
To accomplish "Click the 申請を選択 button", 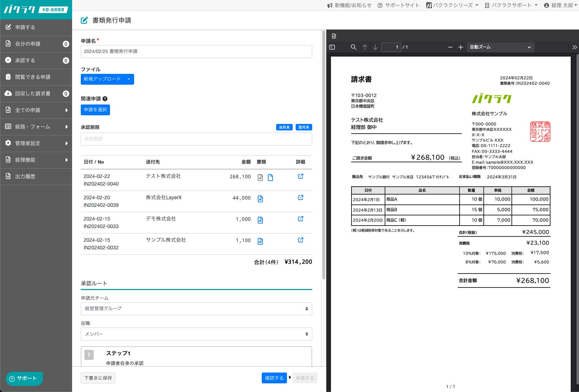I will 95,110.
